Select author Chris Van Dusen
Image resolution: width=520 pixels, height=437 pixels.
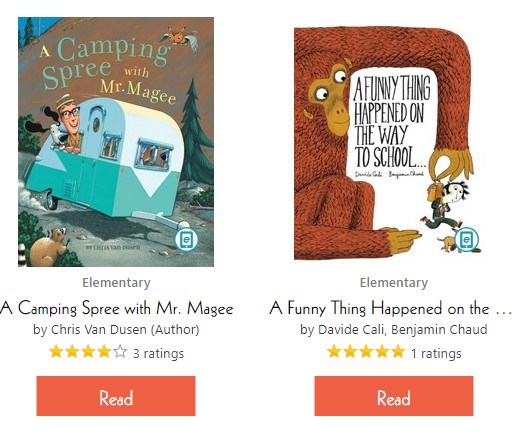pos(98,330)
